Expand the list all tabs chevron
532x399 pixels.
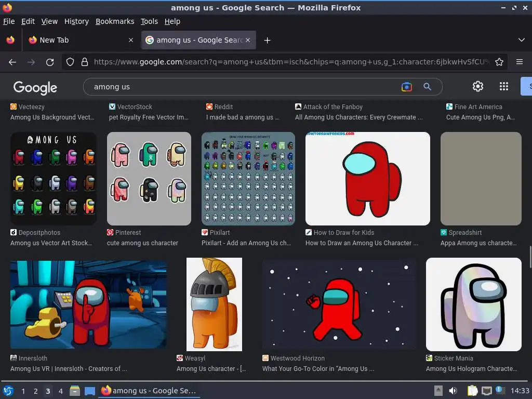522,40
